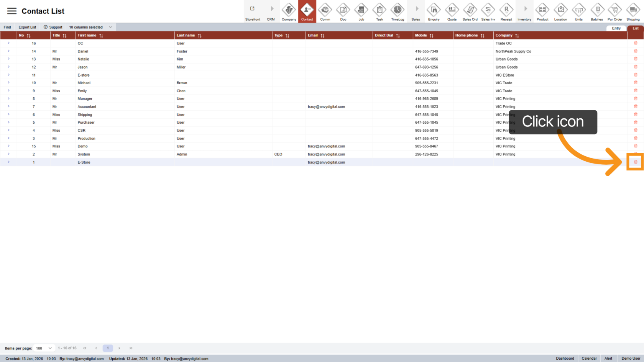The width and height of the screenshot is (644, 362).
Task: Open the 10 columns selected dropdown
Action: pyautogui.click(x=90, y=27)
